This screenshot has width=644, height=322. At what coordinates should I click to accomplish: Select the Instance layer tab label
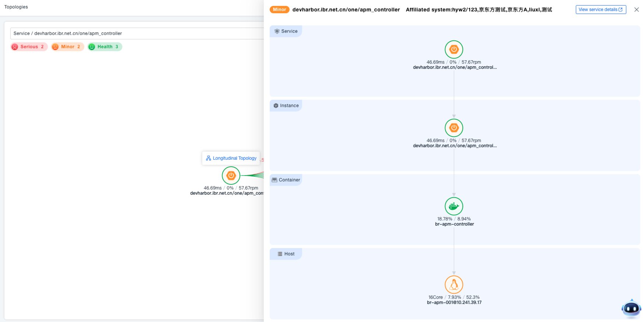pos(286,106)
